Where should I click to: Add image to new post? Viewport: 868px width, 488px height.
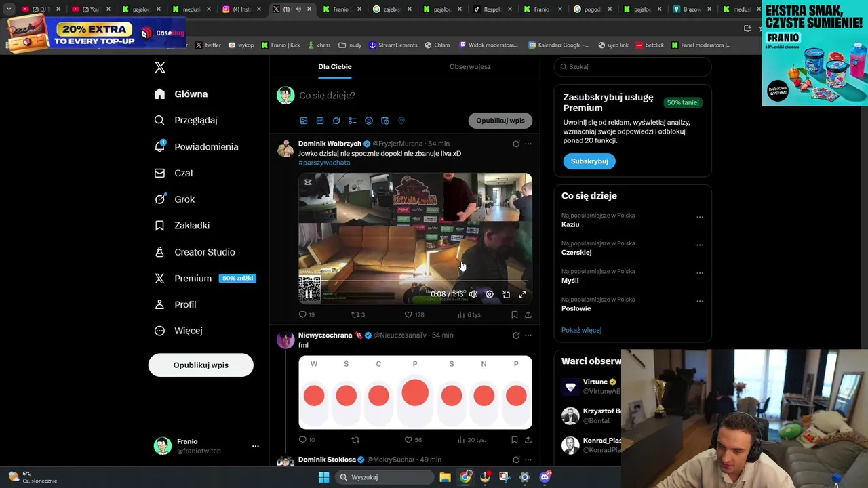tap(304, 121)
